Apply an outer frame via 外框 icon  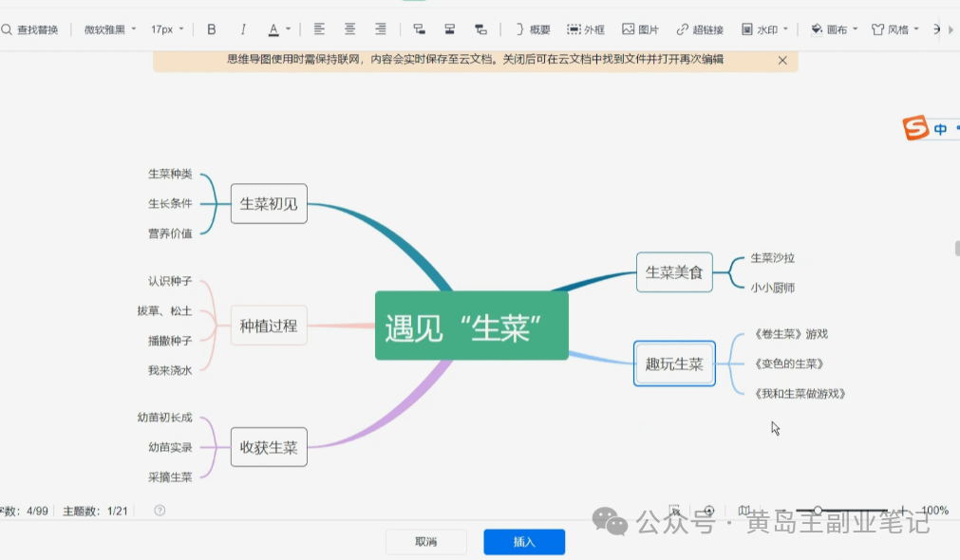point(586,28)
